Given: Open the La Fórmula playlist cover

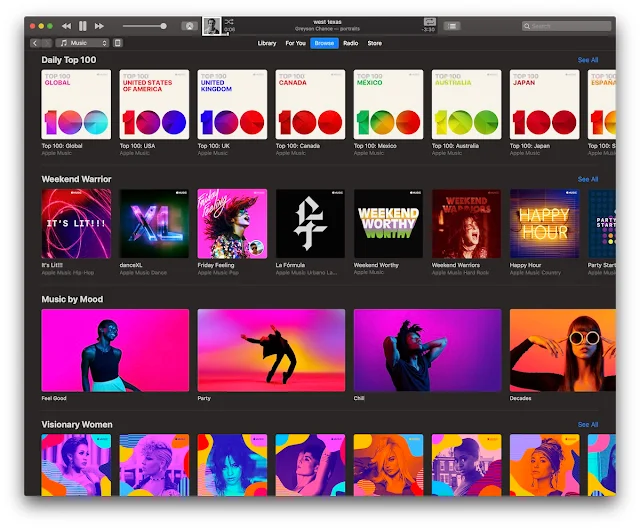Looking at the screenshot, I should (x=310, y=224).
